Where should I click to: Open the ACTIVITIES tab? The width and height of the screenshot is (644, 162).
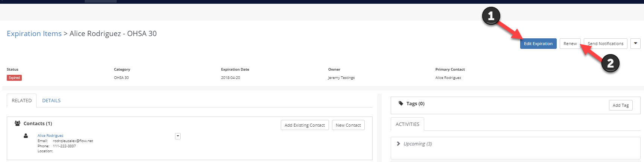[x=407, y=124]
